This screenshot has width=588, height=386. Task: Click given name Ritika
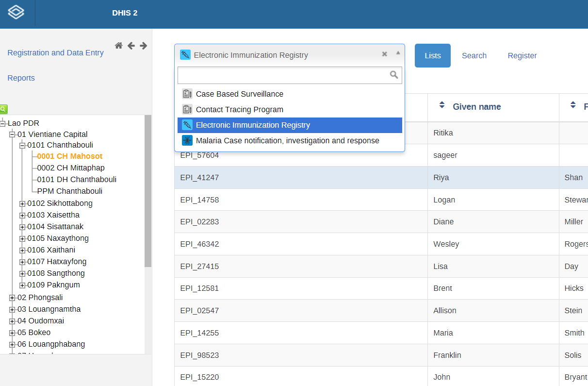443,133
